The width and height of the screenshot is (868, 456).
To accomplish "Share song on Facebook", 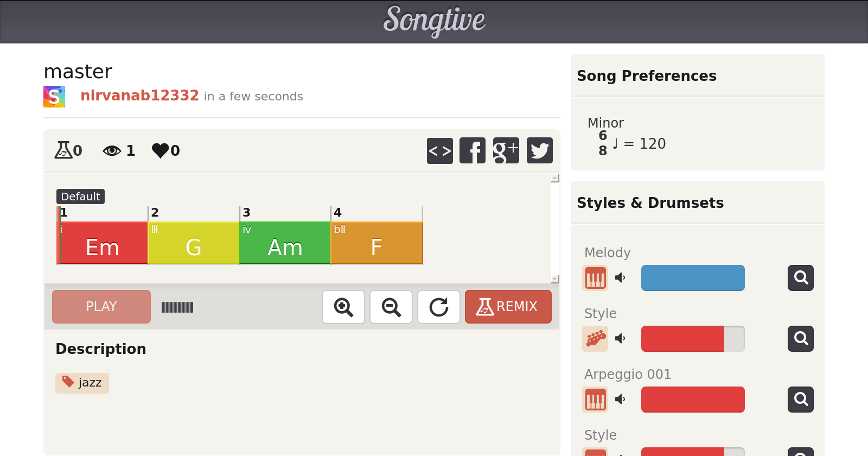I will pyautogui.click(x=473, y=150).
